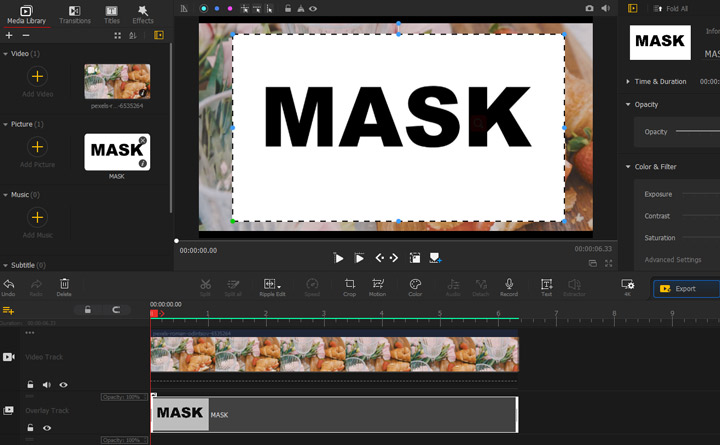Image resolution: width=720 pixels, height=445 pixels.
Task: Expand the Time & Duration section
Action: point(628,82)
